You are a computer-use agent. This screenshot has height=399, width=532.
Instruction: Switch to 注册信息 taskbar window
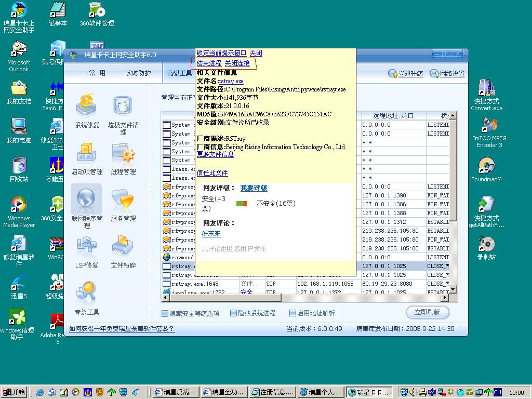272,392
